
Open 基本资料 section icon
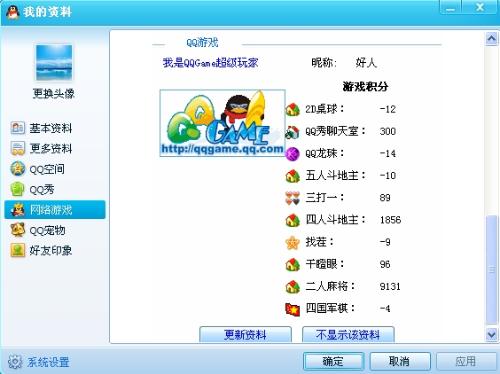coord(18,128)
